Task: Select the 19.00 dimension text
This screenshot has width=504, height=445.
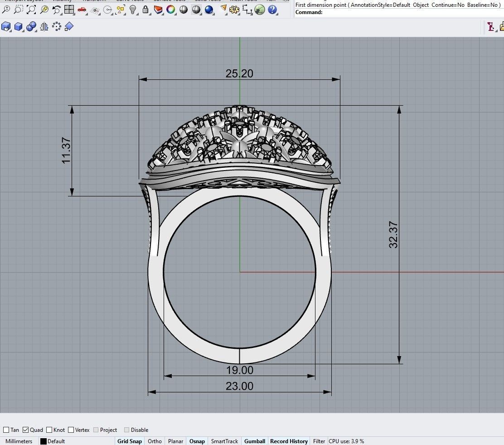Action: 239,370
